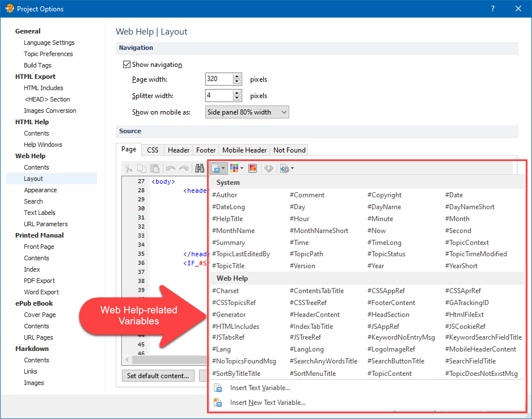Screen dimensions: 532x419
Task: Insert the #YearShort variable
Action: click(462, 266)
